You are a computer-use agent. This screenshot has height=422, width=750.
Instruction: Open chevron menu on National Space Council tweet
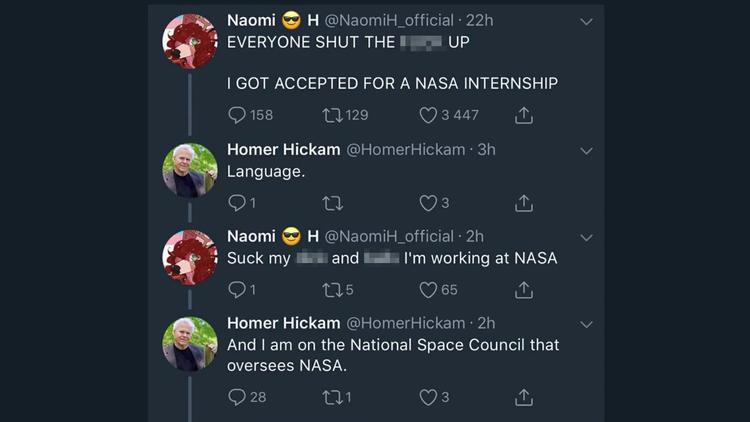[587, 324]
